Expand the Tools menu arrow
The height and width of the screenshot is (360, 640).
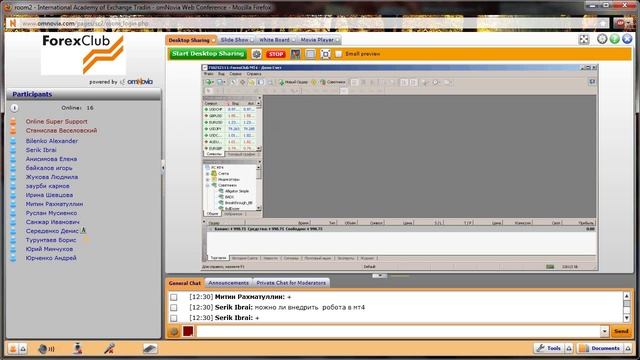click(x=569, y=348)
